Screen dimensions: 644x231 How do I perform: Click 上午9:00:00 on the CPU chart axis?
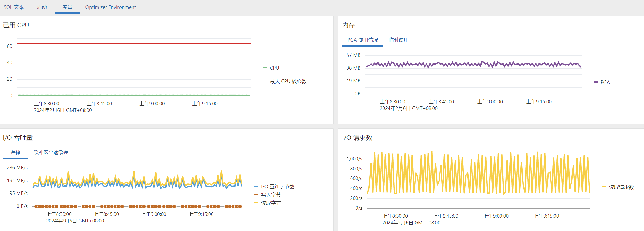tap(152, 104)
